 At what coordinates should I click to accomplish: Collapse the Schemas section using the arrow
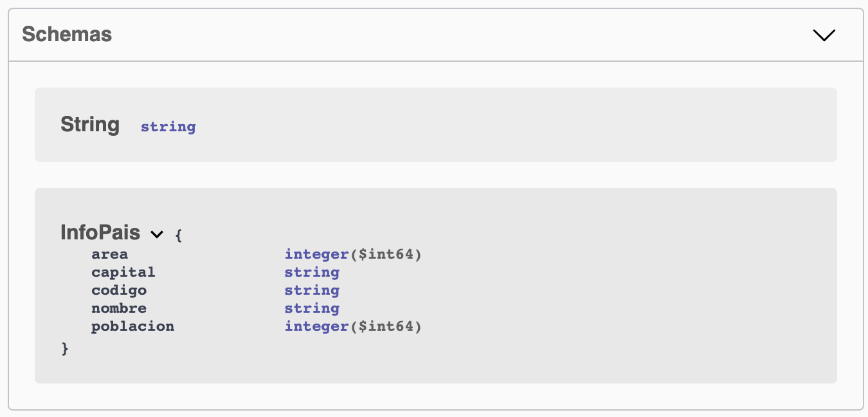824,35
